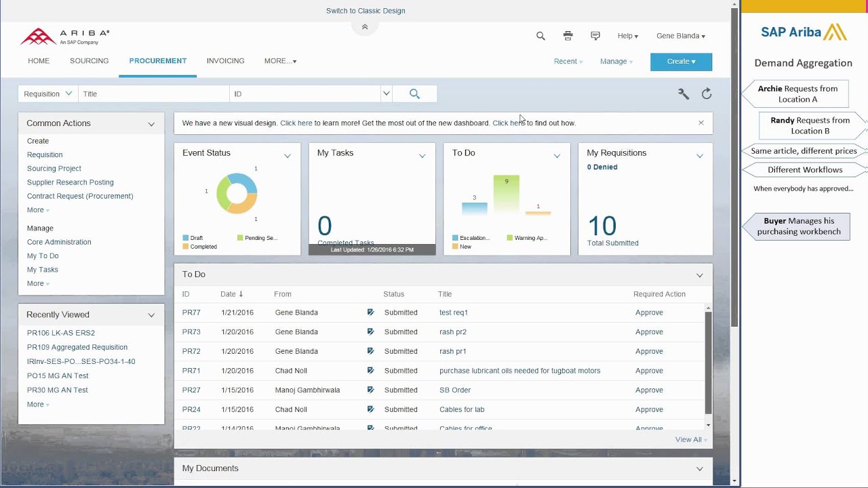Click the document icon in the PR73 row

tap(370, 332)
